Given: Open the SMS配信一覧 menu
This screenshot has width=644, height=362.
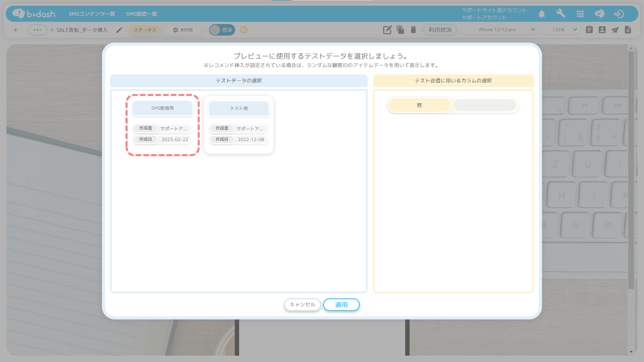Looking at the screenshot, I should click(x=141, y=14).
